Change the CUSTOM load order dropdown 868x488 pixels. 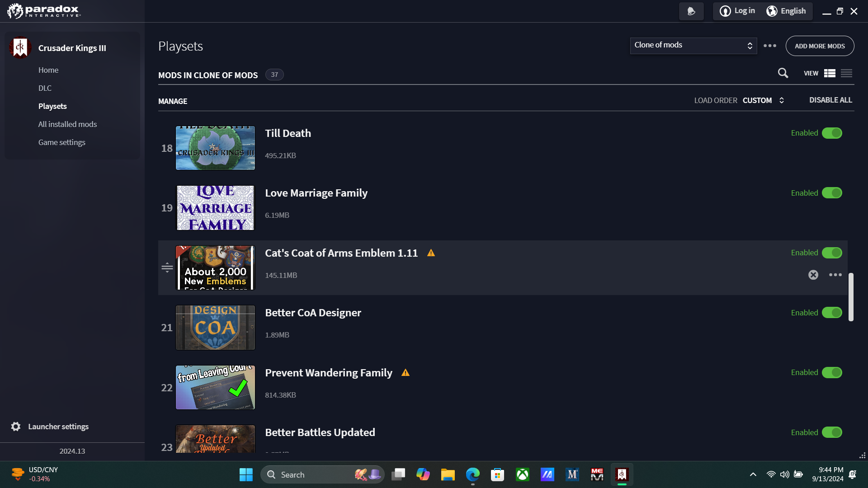764,100
